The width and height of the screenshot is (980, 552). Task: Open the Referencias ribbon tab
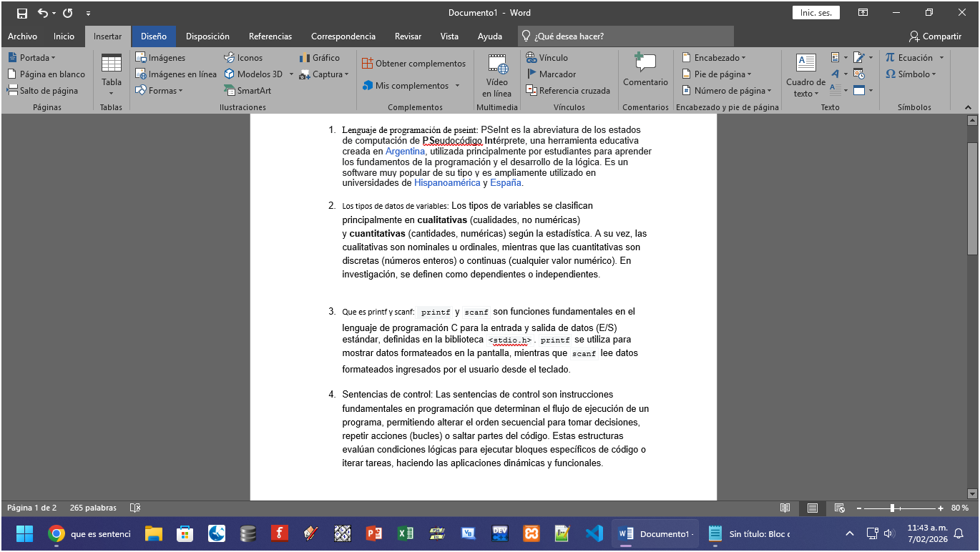(x=270, y=36)
